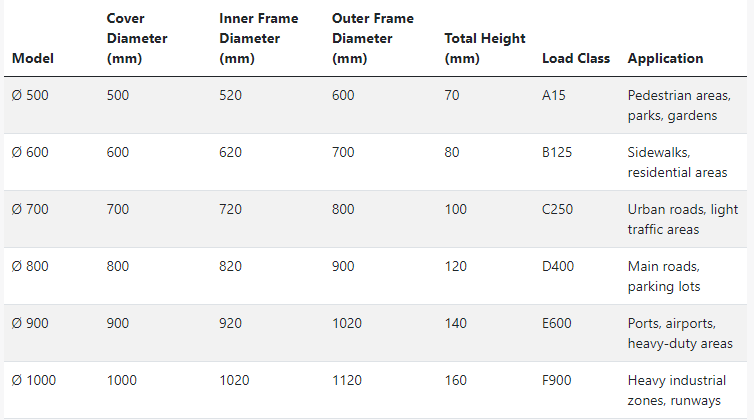This screenshot has height=420, width=754.
Task: Click the C250 load class cell
Action: [557, 209]
